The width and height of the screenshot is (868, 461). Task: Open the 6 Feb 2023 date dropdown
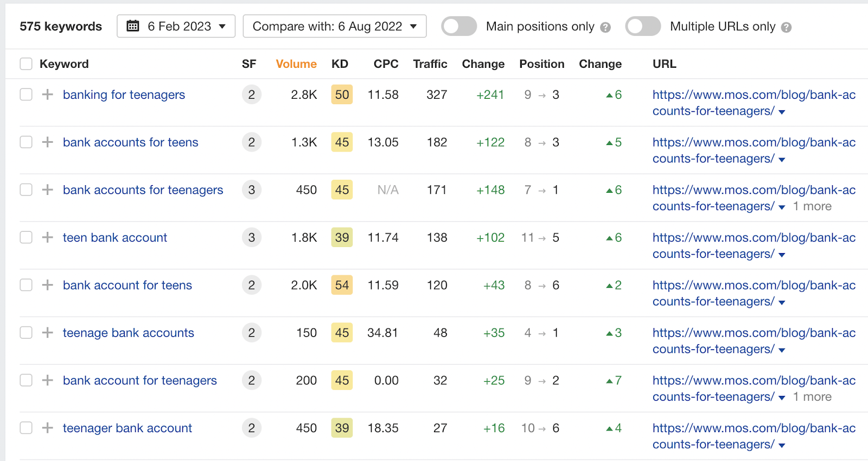coord(176,26)
